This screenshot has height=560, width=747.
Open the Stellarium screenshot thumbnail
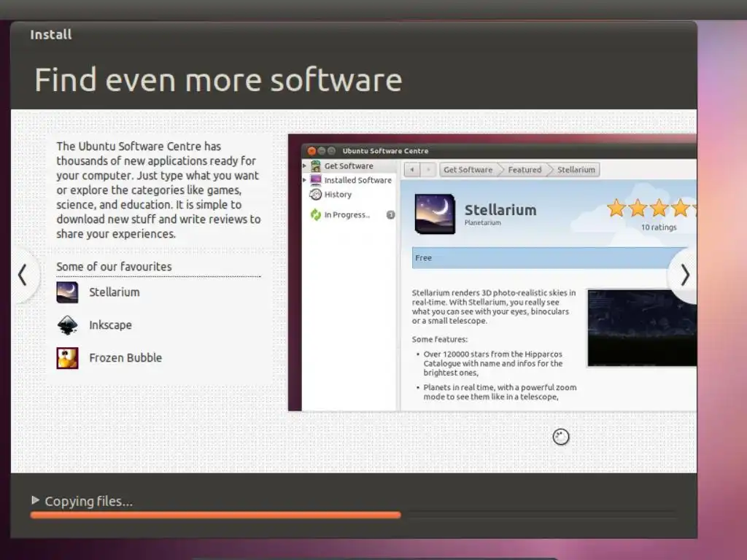642,328
